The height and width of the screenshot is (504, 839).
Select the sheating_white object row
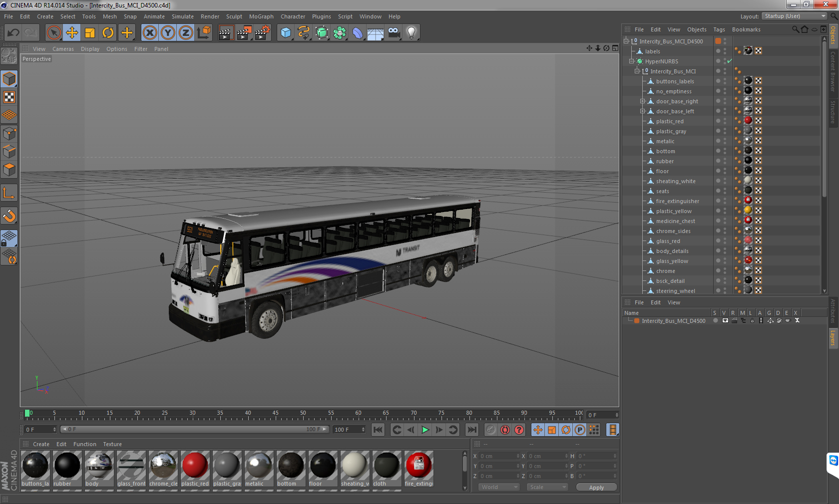click(676, 181)
